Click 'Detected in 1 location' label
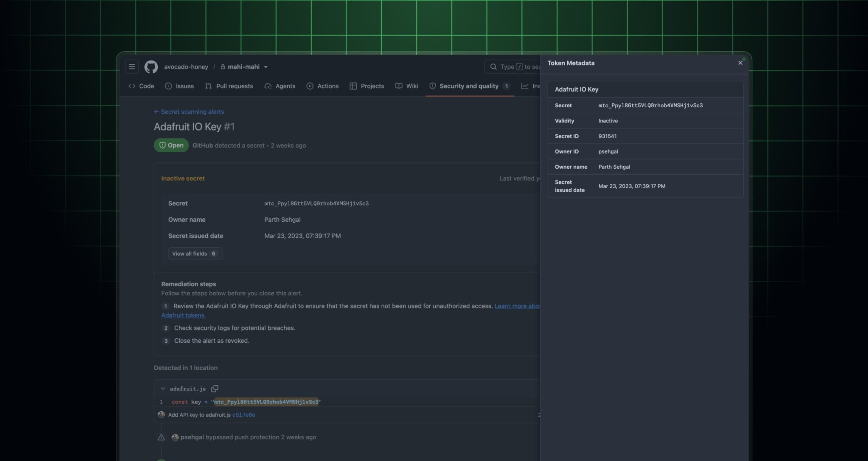This screenshot has height=461, width=868. coord(185,368)
